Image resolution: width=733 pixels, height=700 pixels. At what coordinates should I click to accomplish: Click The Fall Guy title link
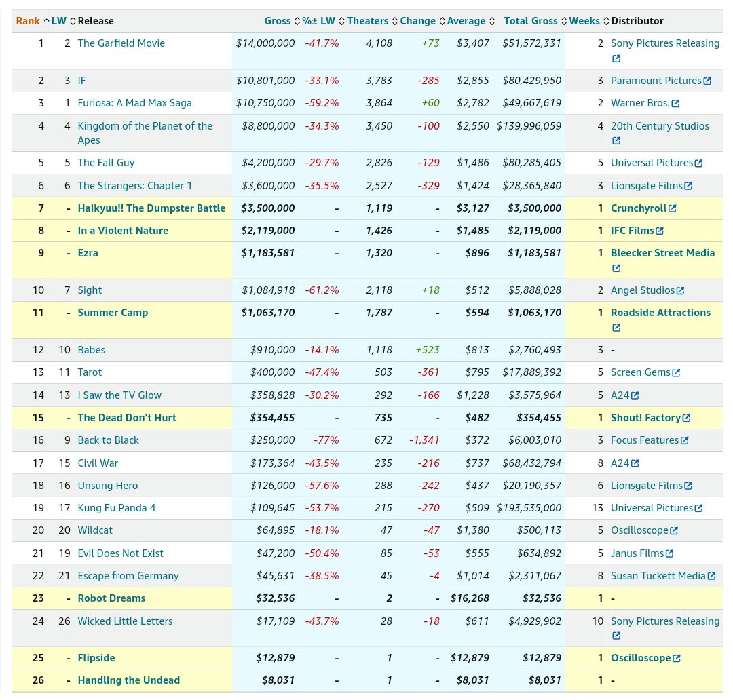click(106, 163)
